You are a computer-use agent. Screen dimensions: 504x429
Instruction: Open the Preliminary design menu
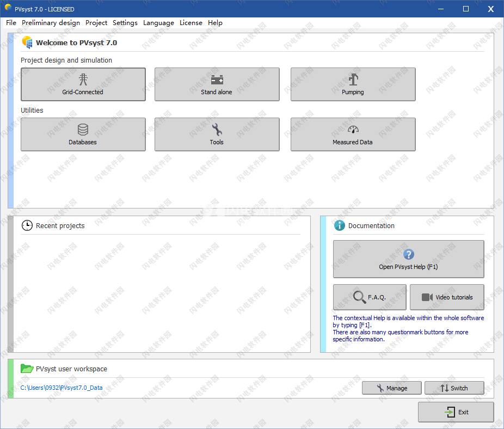(x=51, y=23)
